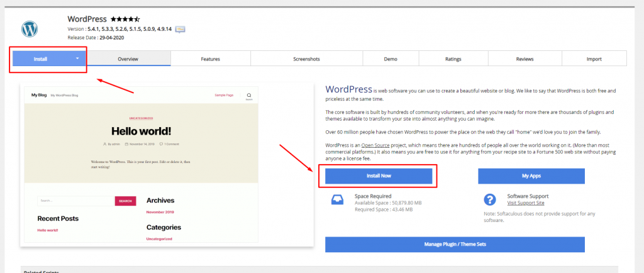Click the My Apps button
644x273 pixels.
(x=531, y=175)
